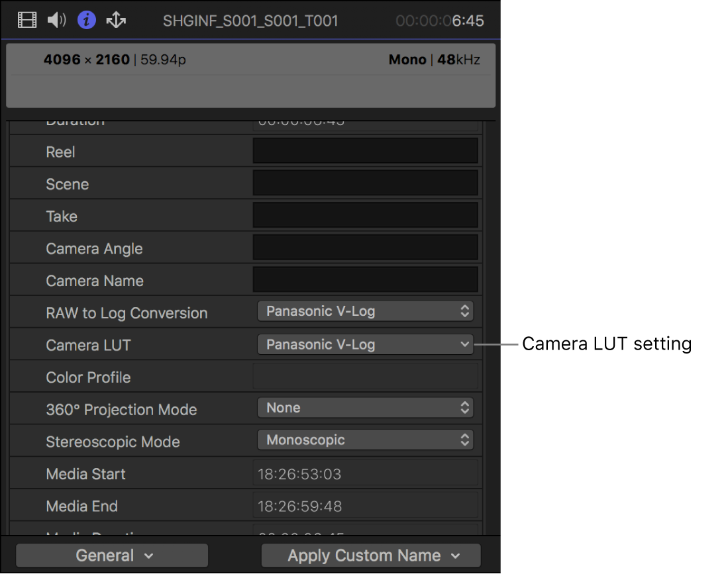Screen dimensions: 728x574
Task: Click the Apply Custom Name pop-up button
Action: point(370,555)
